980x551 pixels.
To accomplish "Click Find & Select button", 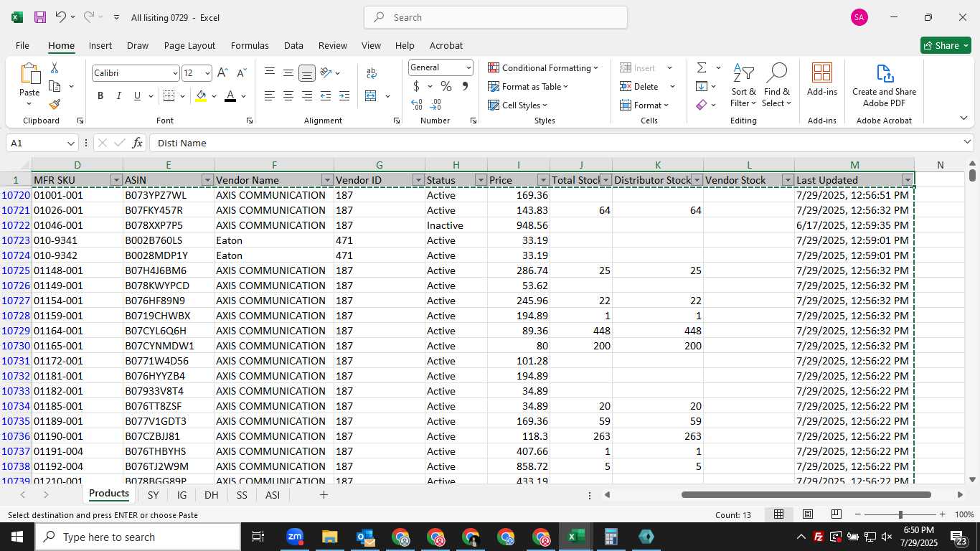I will tap(777, 85).
